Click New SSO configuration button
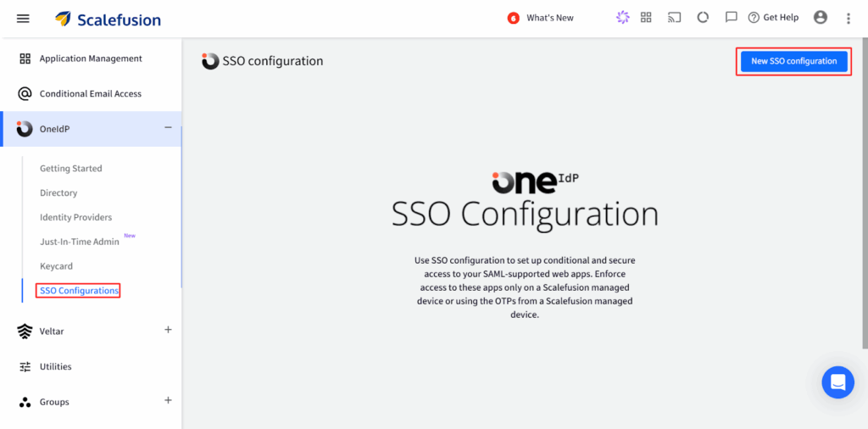 pyautogui.click(x=793, y=61)
